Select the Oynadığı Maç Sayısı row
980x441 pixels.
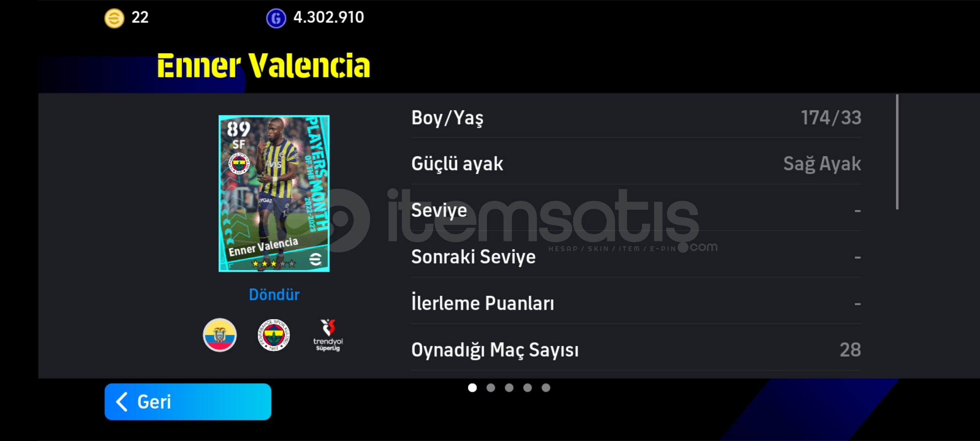(636, 350)
